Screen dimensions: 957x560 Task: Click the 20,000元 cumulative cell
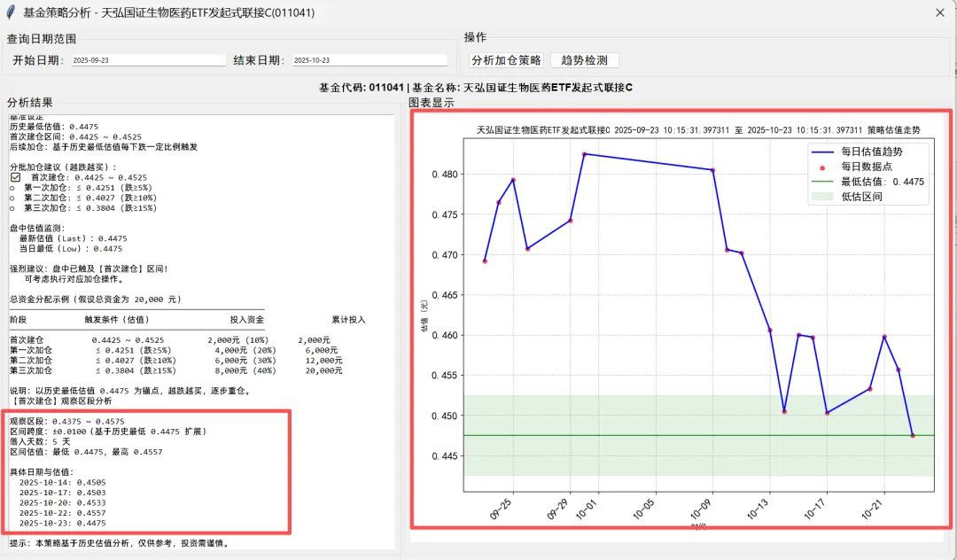[x=324, y=371]
